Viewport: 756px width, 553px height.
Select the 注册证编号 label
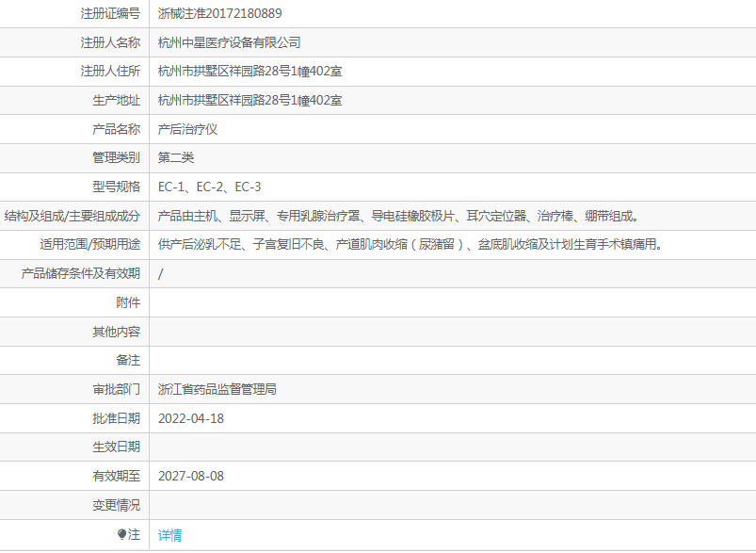[110, 13]
